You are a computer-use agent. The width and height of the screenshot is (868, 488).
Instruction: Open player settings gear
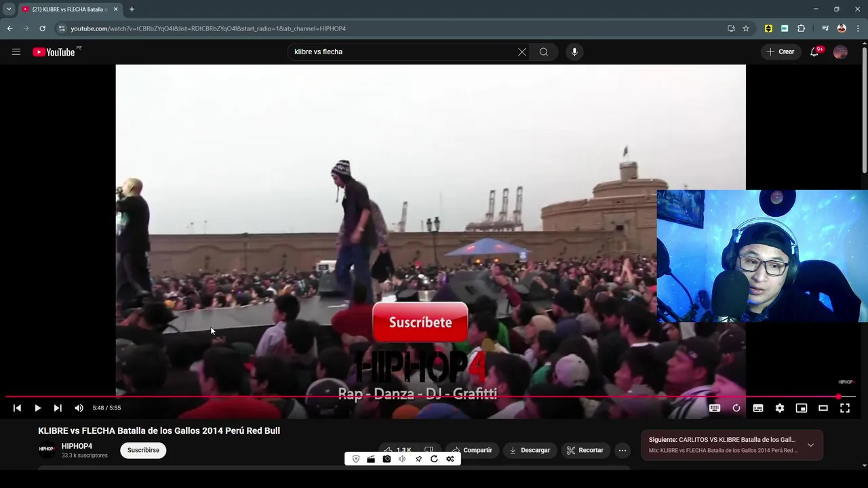click(x=780, y=408)
